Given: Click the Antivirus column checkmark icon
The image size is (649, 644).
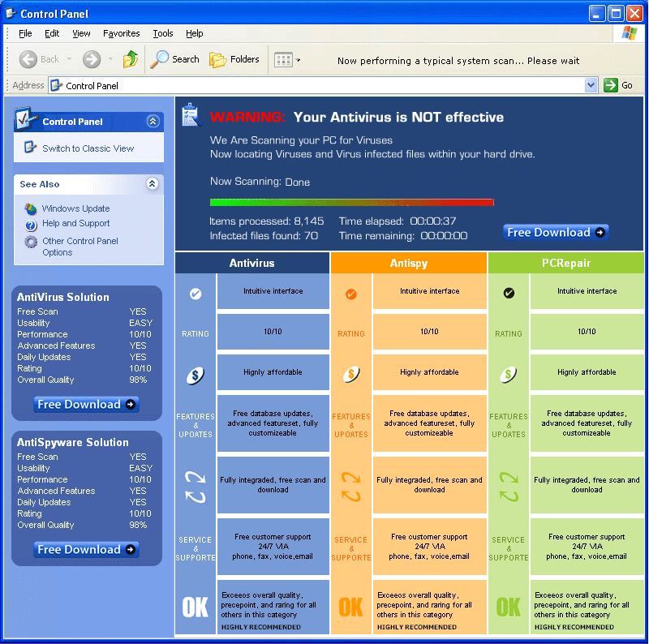Looking at the screenshot, I should pyautogui.click(x=196, y=294).
